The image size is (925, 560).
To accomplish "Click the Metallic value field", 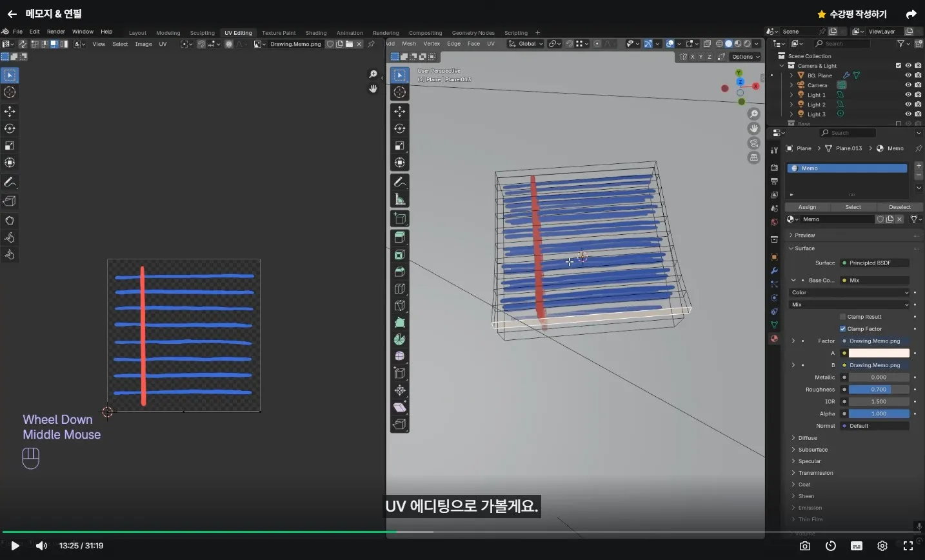I will (879, 377).
